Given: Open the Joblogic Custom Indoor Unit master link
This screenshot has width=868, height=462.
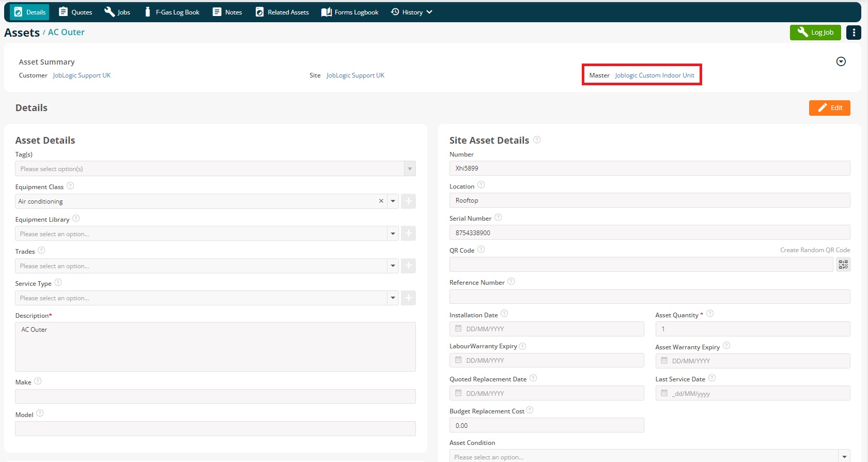Looking at the screenshot, I should click(x=655, y=75).
